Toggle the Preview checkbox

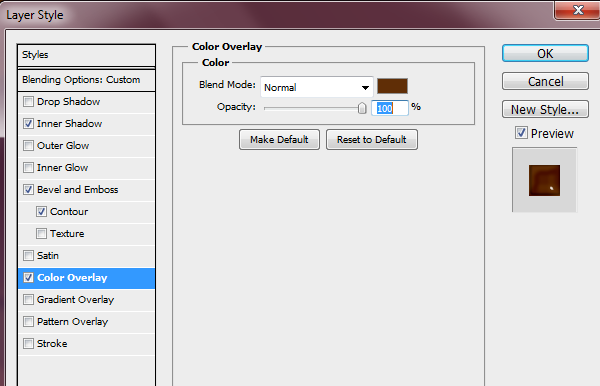(521, 133)
